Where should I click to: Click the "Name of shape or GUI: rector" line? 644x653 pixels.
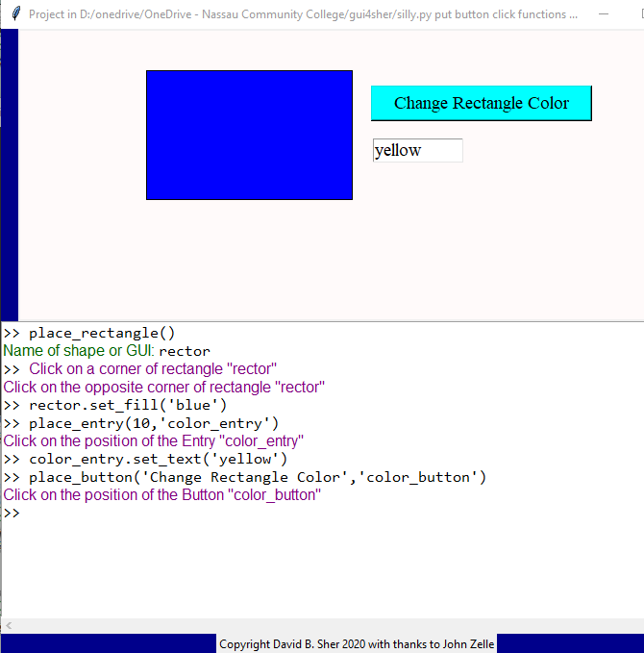coord(107,351)
